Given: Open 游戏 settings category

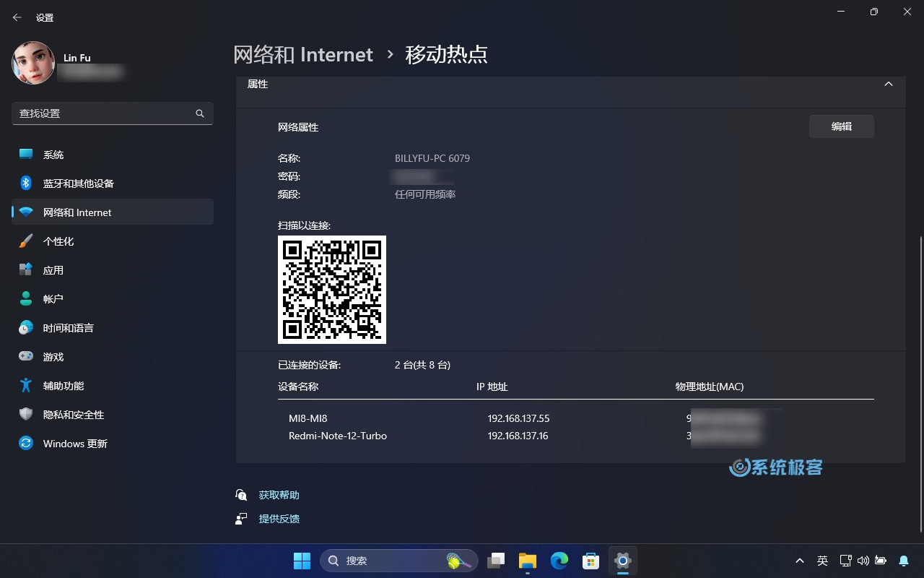Looking at the screenshot, I should 113,357.
